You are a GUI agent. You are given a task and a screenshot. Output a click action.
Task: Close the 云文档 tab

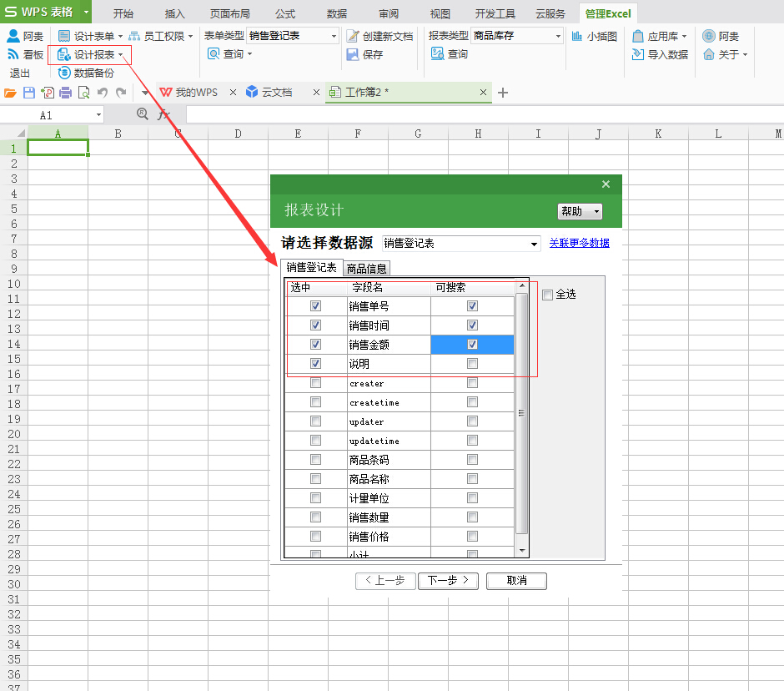click(x=316, y=93)
